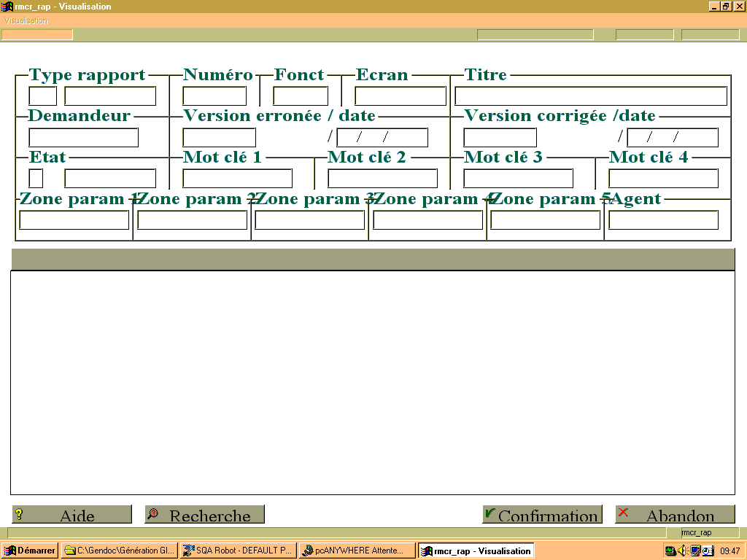Switch to pcANYWHERE taskbar item
Screen dimensions: 747x560
click(357, 551)
